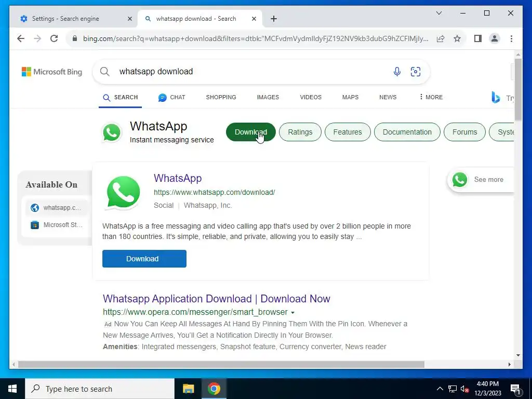Screen dimensions: 532x399
Task: Click Chrome icon in taskbar
Action: (x=214, y=389)
